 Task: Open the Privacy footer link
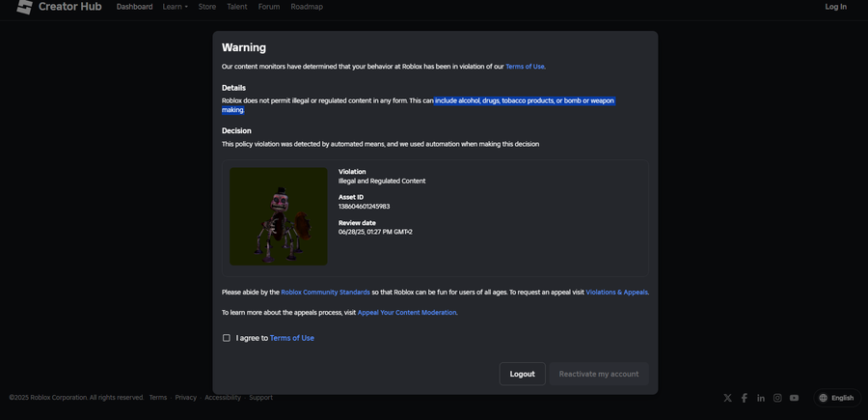coord(186,397)
